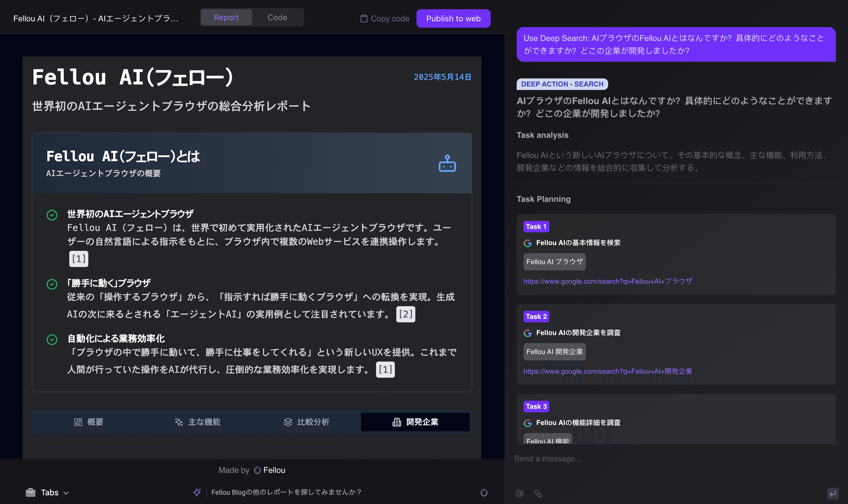Screen dimensions: 848x504
Task: Click the clipboard Copy code icon
Action: [x=364, y=18]
